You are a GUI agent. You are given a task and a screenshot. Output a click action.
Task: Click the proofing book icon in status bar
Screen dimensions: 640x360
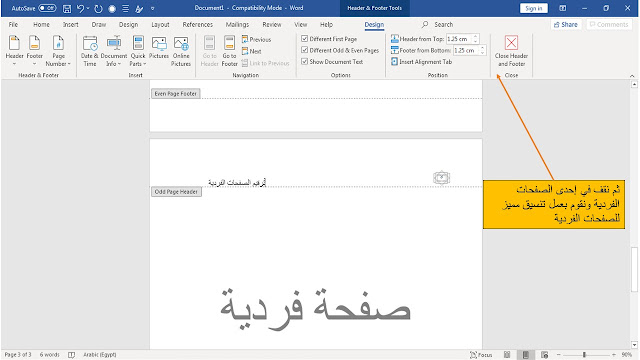[x=71, y=355]
